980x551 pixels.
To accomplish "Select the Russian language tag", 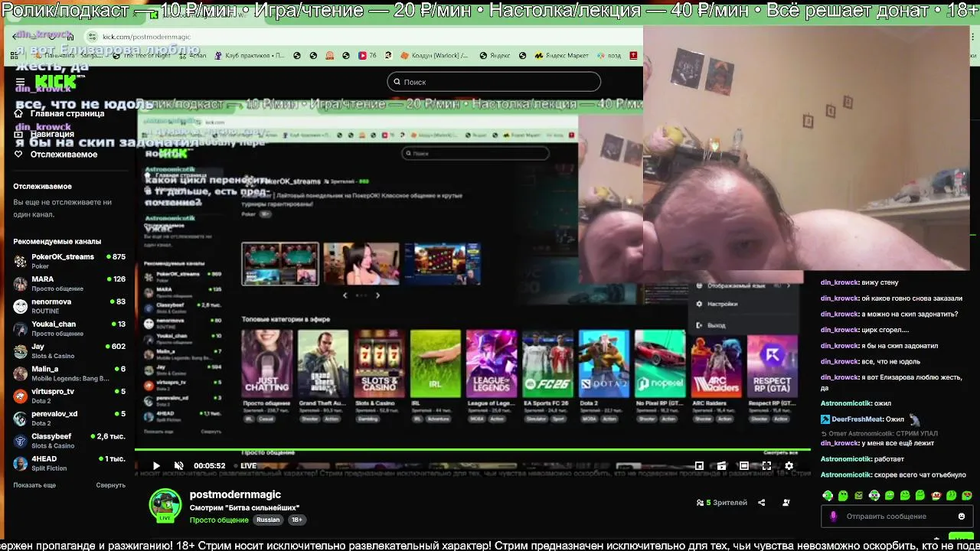I will (268, 520).
